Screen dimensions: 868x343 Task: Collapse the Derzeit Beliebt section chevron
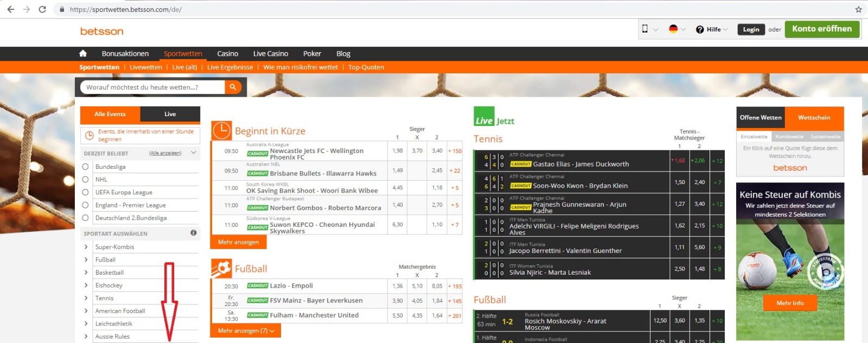[193, 153]
